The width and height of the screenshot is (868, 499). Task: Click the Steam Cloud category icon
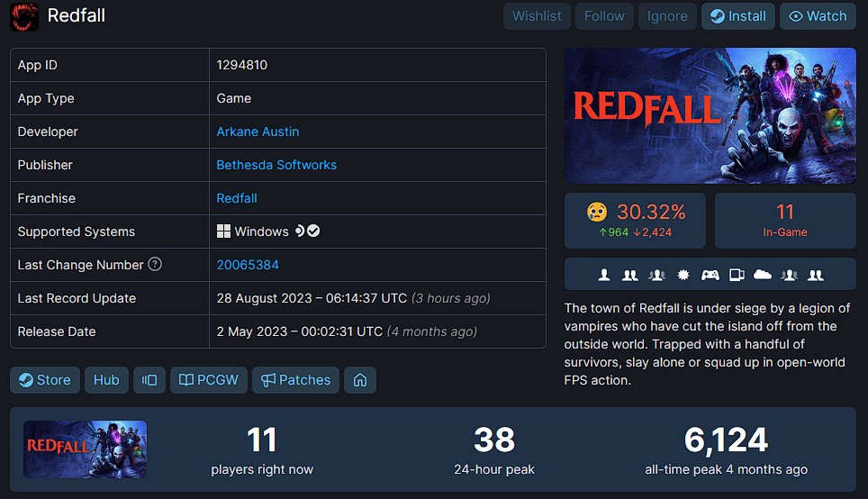click(763, 275)
